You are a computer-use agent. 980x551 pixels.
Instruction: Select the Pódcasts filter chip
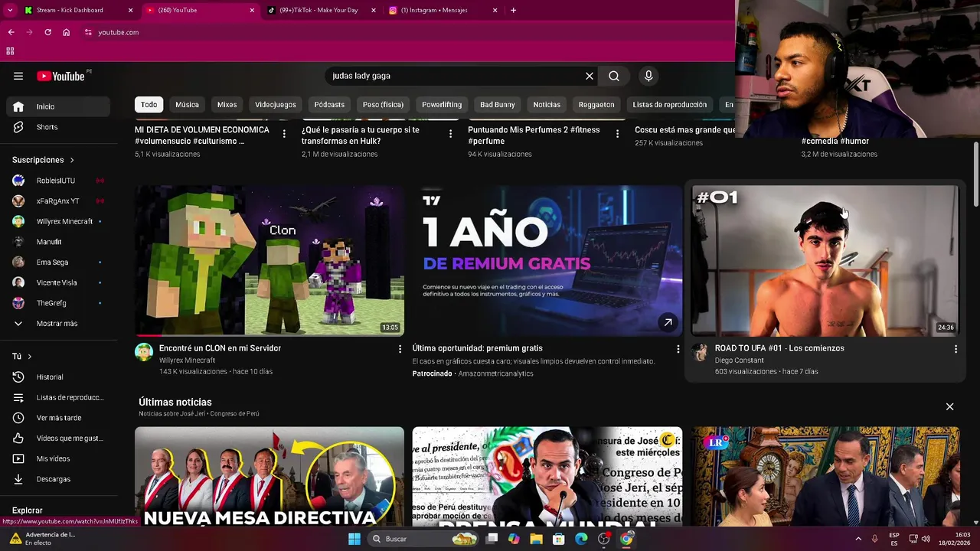point(329,105)
